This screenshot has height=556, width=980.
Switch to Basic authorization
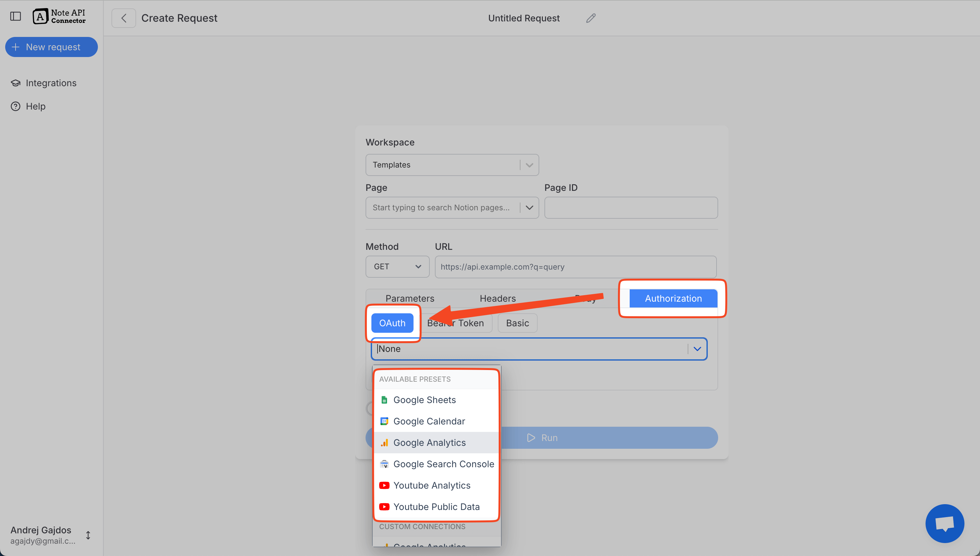coord(517,323)
